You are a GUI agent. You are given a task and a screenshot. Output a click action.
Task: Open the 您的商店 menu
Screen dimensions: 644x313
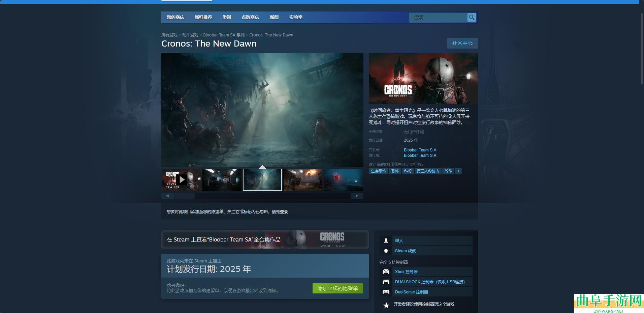point(175,17)
